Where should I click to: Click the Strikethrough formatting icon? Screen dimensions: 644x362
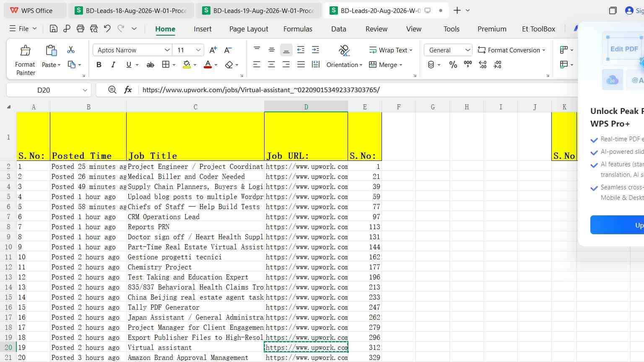click(x=150, y=65)
